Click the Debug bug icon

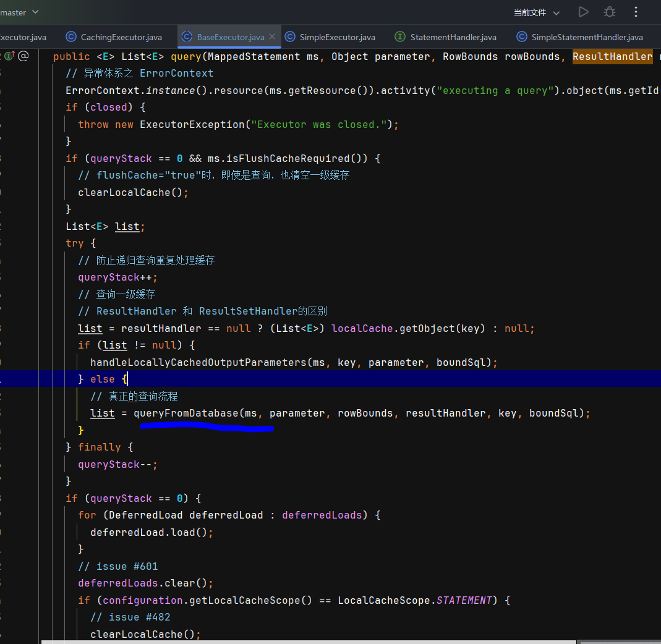(x=609, y=12)
